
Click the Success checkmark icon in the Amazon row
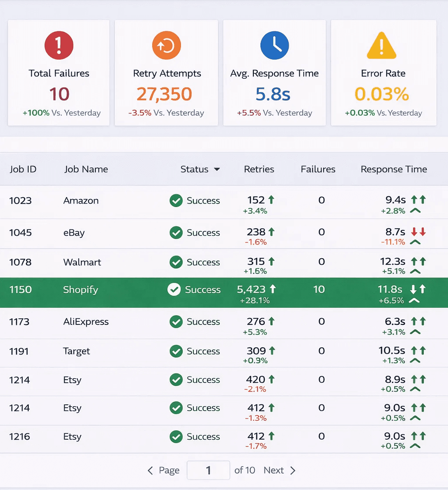coord(176,200)
